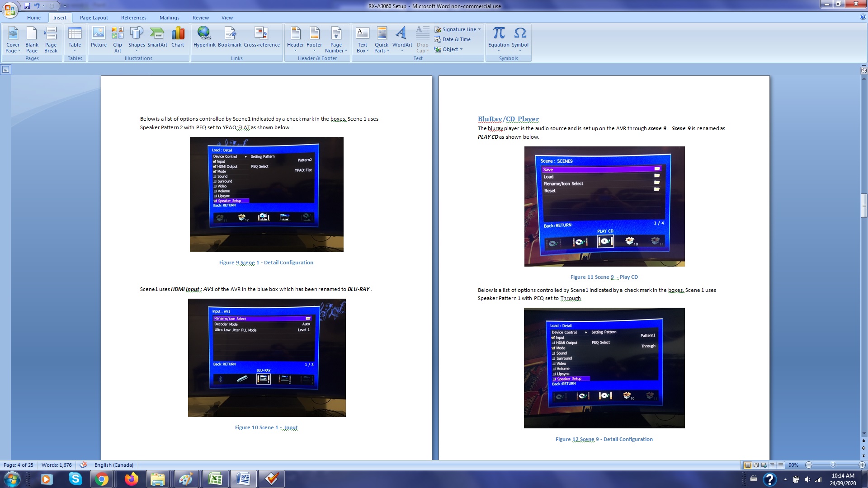Screen dimensions: 868x488
Task: Undo the last action
Action: click(x=37, y=6)
